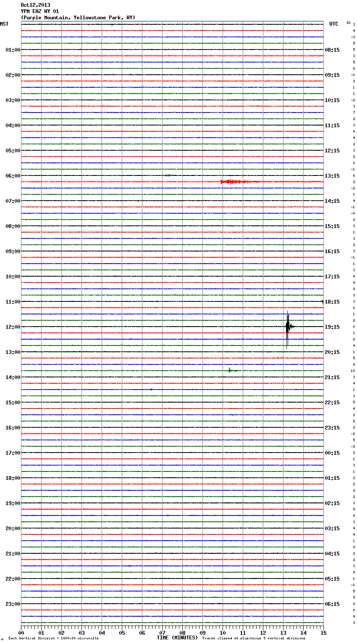Click the 17:15 UTC time label

(332, 277)
